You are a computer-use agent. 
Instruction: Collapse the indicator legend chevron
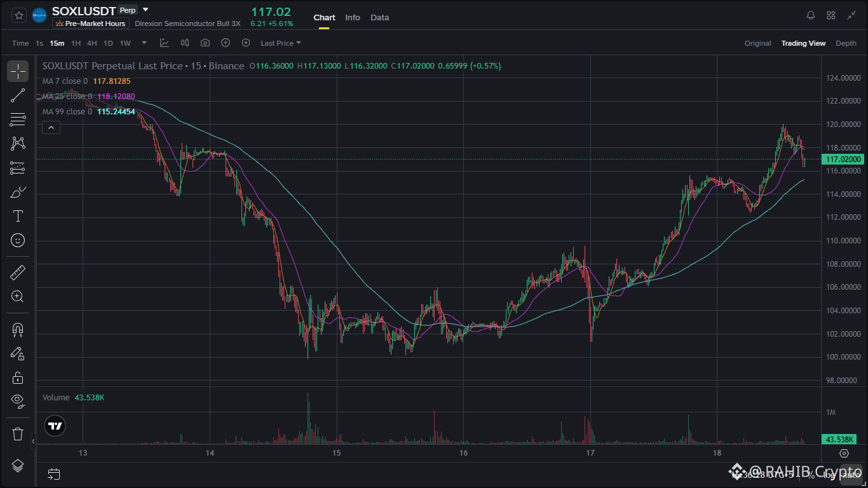coord(51,128)
